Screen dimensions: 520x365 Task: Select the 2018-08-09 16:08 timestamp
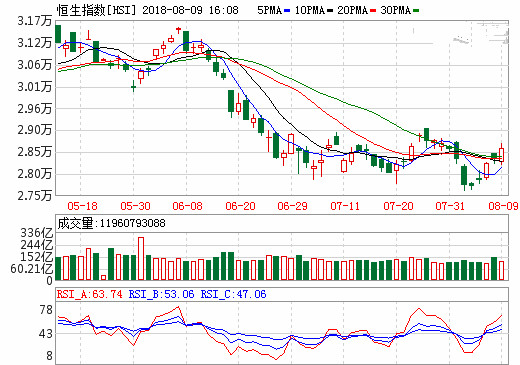(190, 10)
